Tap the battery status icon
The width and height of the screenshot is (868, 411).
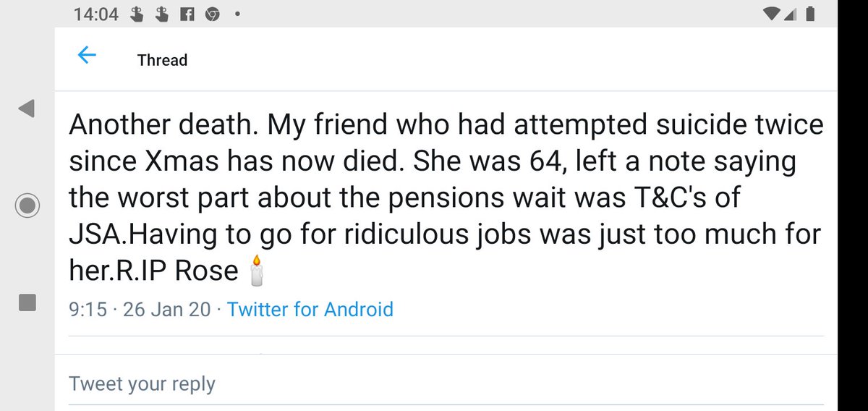(811, 13)
